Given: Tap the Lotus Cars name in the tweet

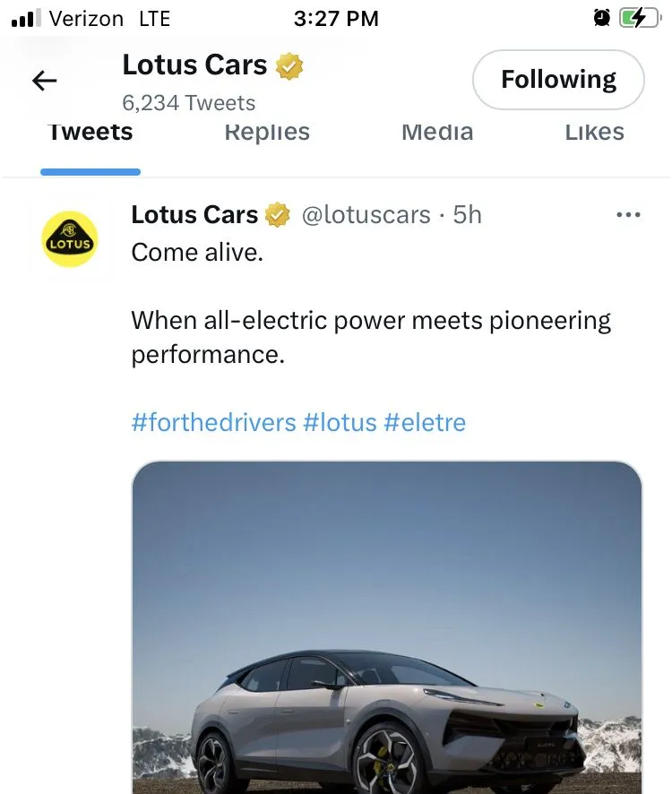Looking at the screenshot, I should (194, 215).
